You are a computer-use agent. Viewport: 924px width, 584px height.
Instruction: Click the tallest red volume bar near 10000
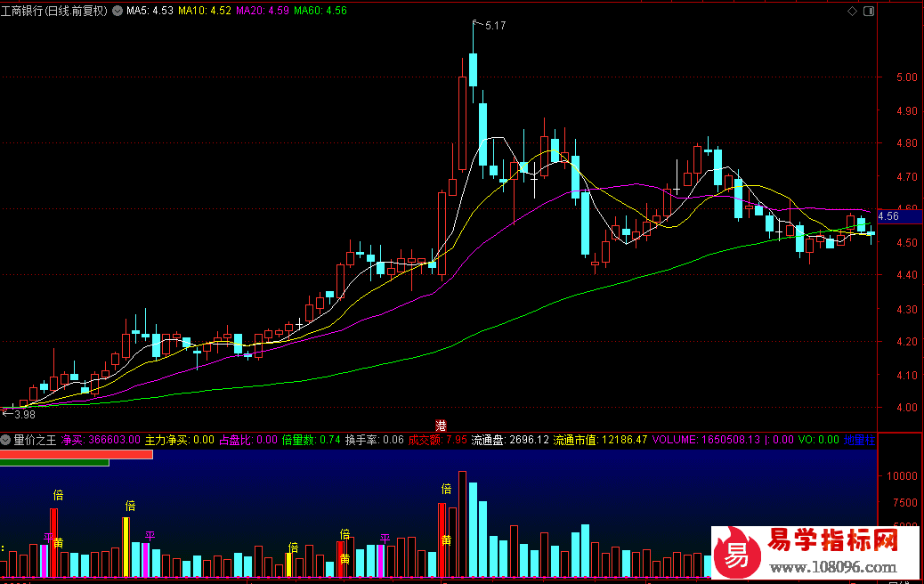point(463,523)
